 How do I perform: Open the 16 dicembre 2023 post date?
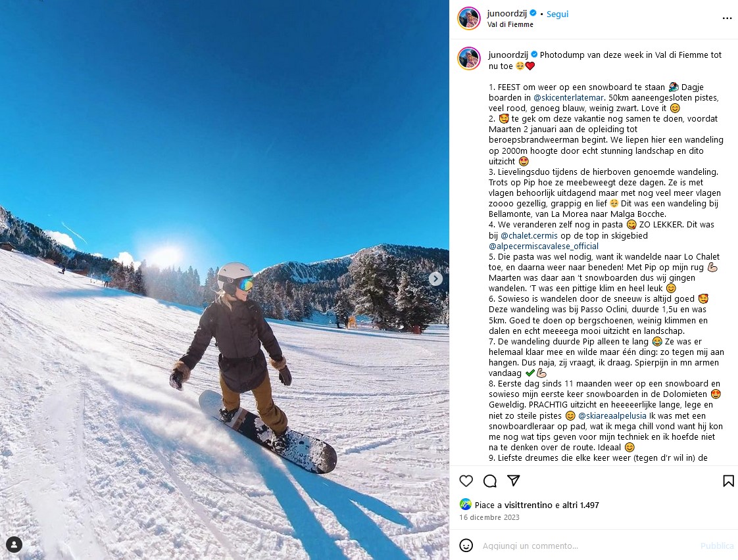(x=489, y=517)
